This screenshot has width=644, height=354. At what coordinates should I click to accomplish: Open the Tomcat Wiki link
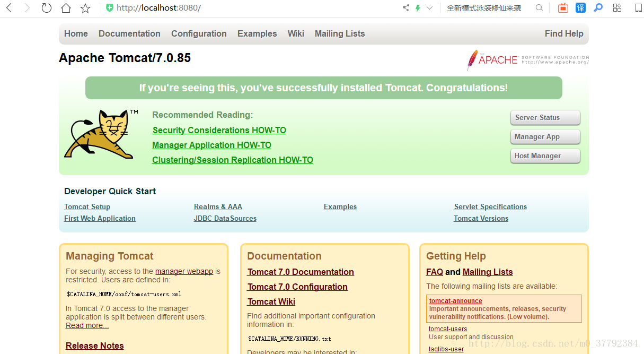tap(271, 301)
